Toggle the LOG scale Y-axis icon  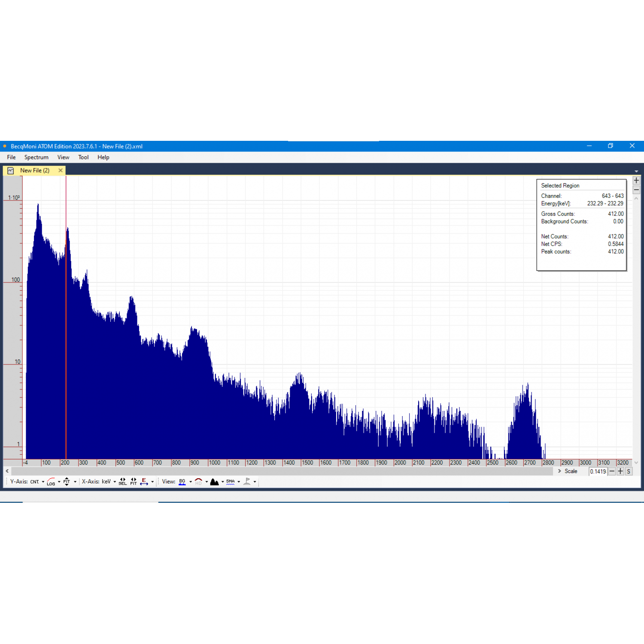point(51,482)
